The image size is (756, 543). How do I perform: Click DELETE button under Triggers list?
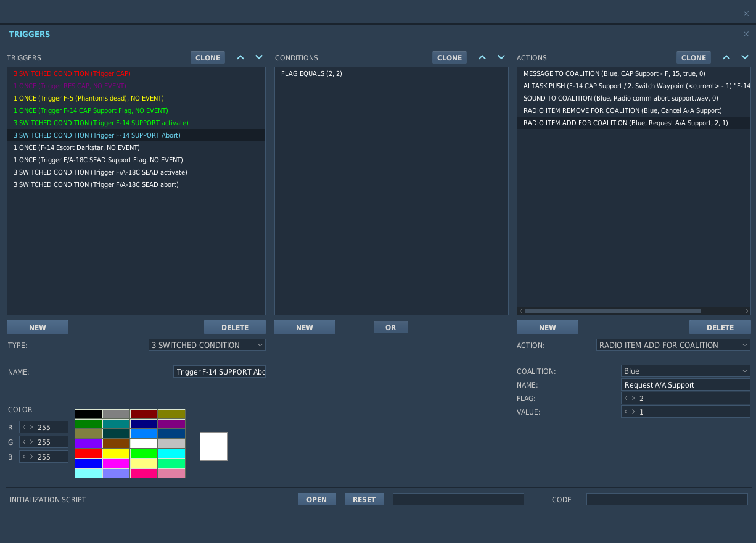pyautogui.click(x=235, y=327)
